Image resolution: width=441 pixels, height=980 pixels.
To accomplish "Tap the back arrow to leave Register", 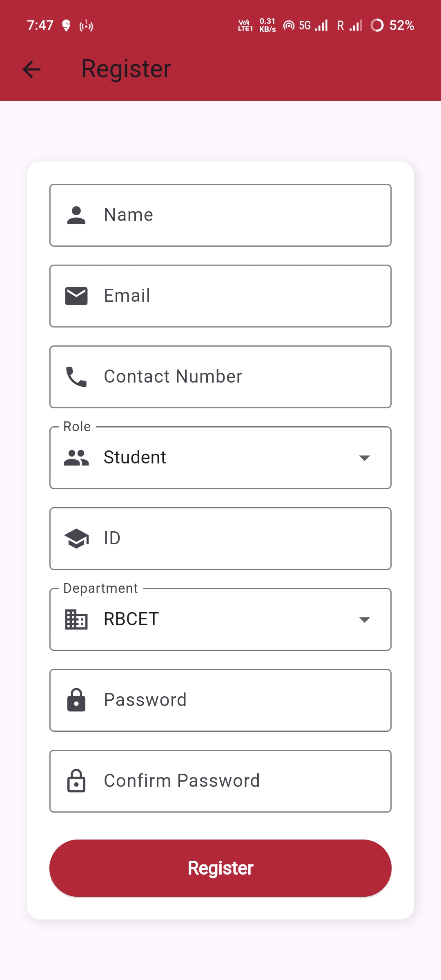I will [31, 69].
